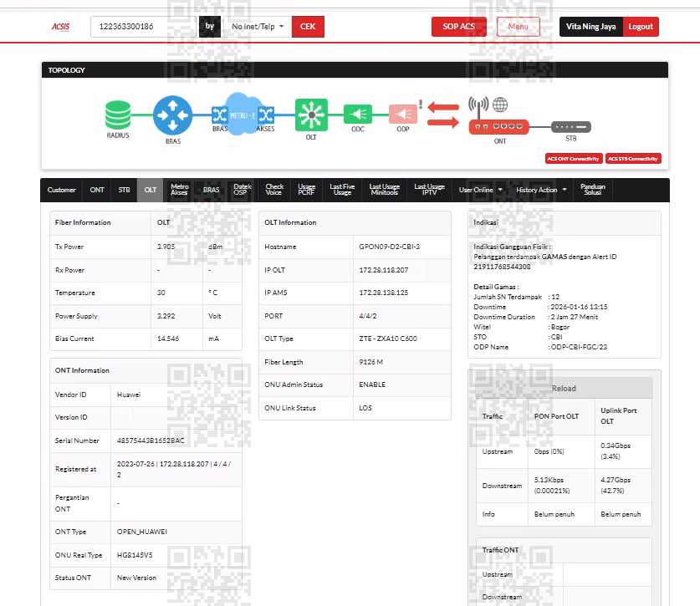Click the Logout button
Image resolution: width=700 pixels, height=606 pixels.
point(641,27)
